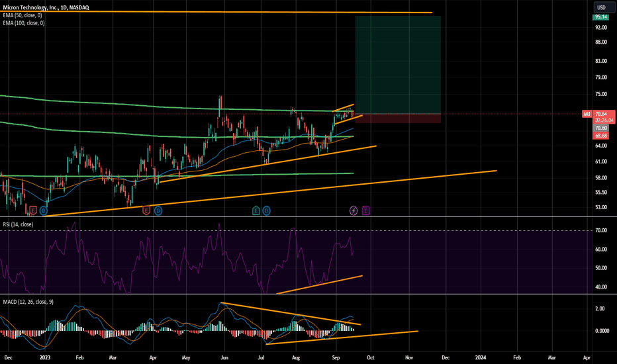Select the EMA (50, close, 0) legend
The height and width of the screenshot is (364, 617).
[x=23, y=15]
